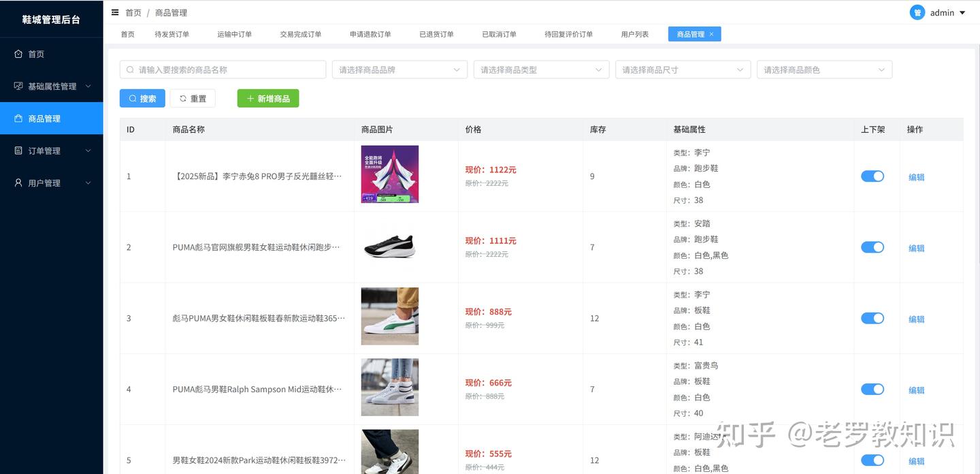Open the 请选择商品类型 dropdown

click(541, 69)
